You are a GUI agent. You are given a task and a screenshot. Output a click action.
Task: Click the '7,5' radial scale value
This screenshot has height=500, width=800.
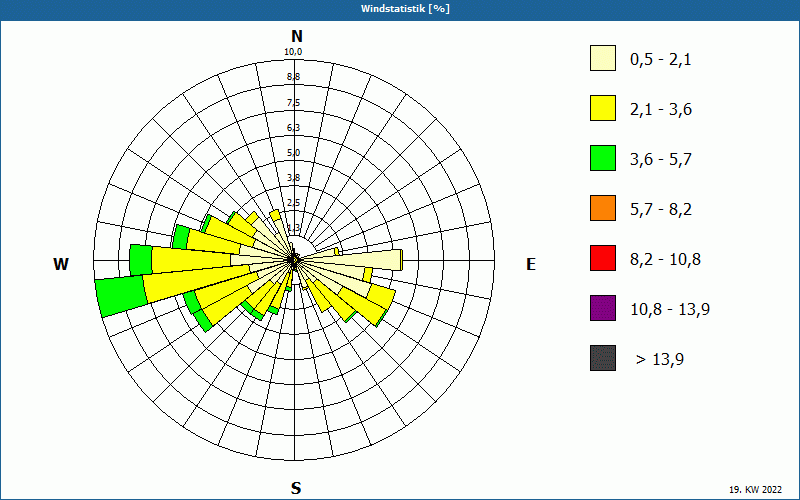click(x=293, y=103)
